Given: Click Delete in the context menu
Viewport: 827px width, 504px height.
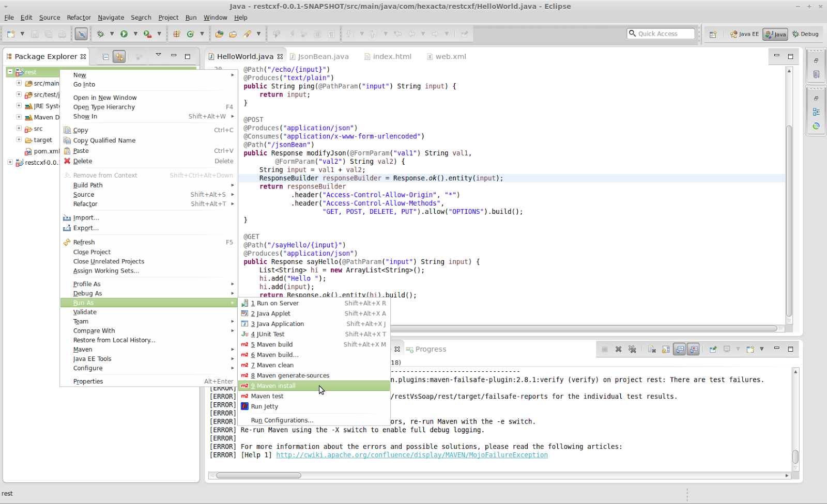Looking at the screenshot, I should [149, 161].
